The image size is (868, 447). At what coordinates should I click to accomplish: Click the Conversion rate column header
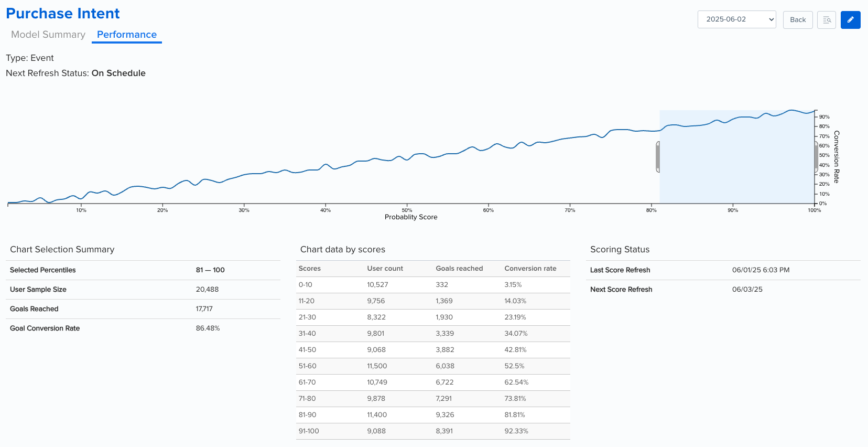pyautogui.click(x=530, y=269)
